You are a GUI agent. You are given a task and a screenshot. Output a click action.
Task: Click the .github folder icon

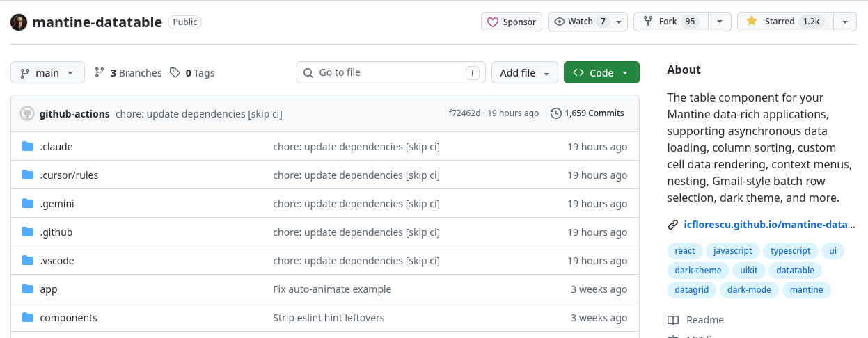click(28, 232)
